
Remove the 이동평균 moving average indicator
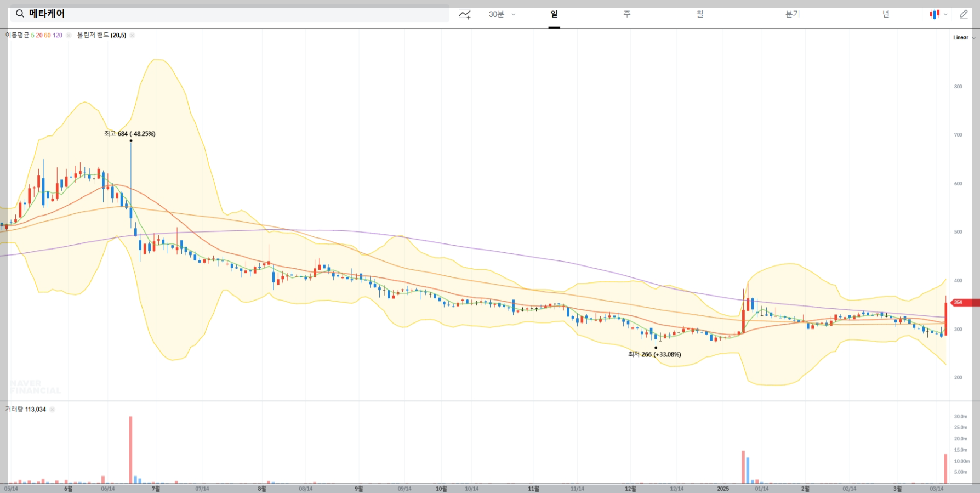click(x=69, y=35)
